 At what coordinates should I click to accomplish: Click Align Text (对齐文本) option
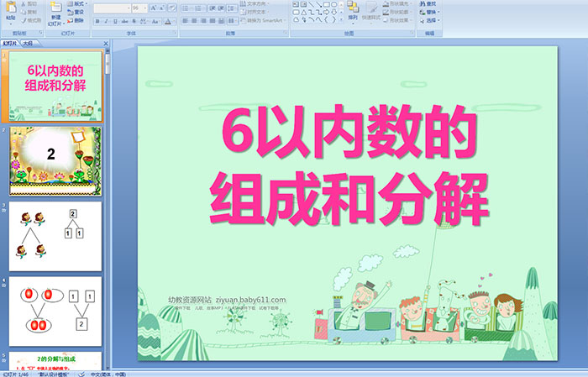[255, 12]
